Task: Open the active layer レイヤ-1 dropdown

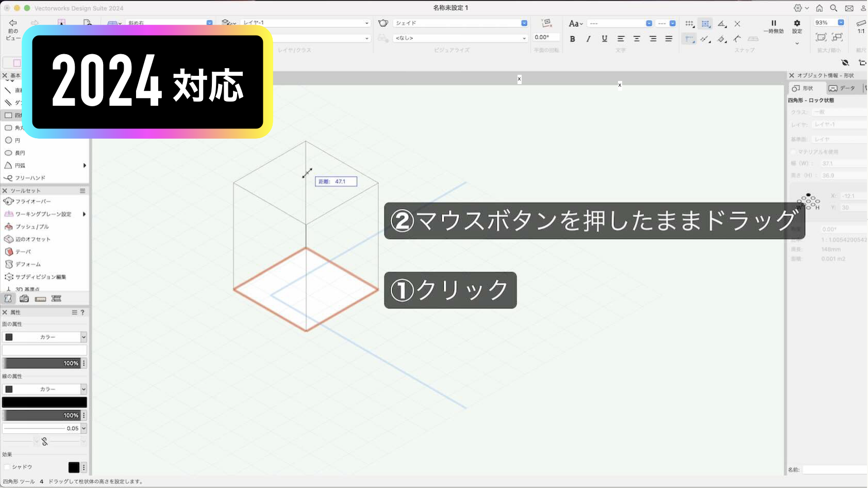Action: [x=306, y=23]
